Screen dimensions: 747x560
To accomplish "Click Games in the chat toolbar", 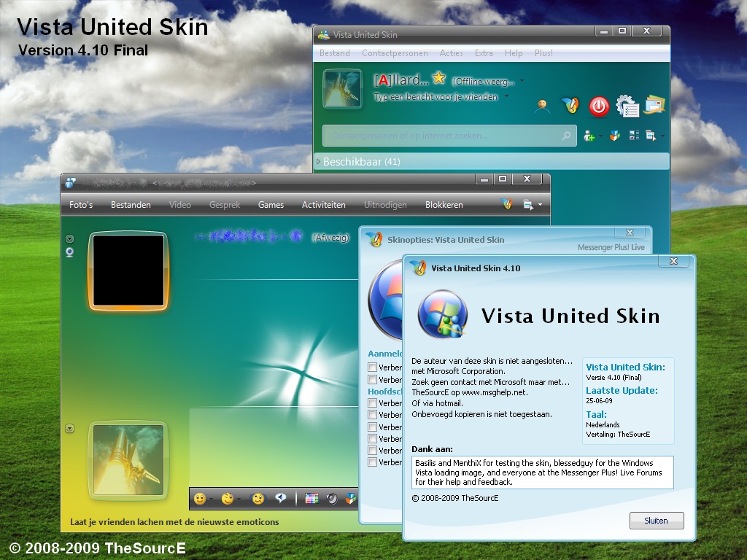I will coord(271,205).
